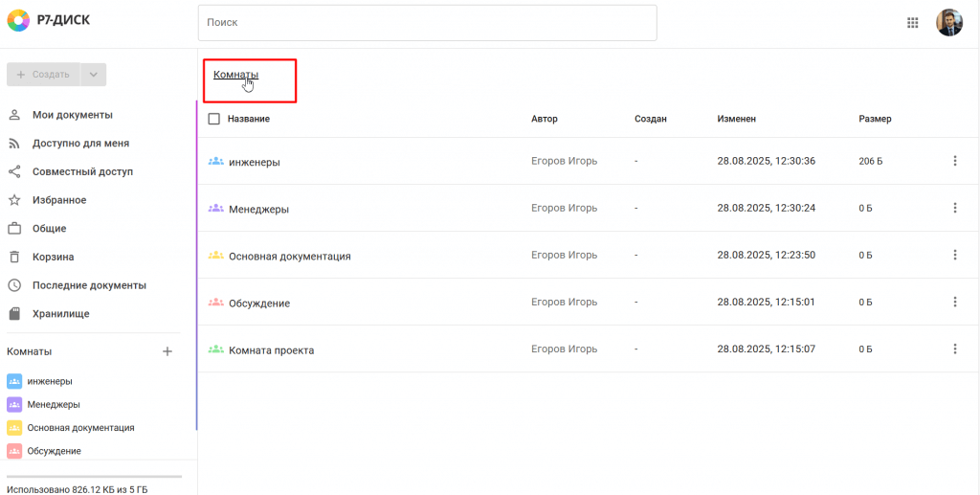Image resolution: width=980 pixels, height=495 pixels.
Task: Open the Основная документация room row
Action: pyautogui.click(x=589, y=255)
